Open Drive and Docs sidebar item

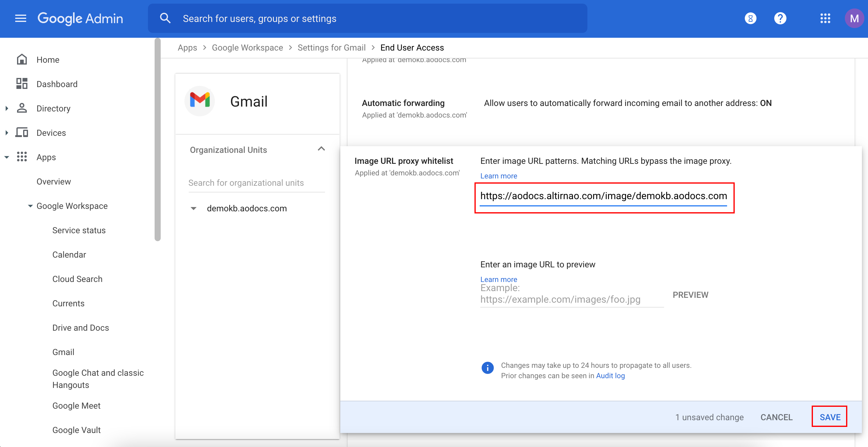tap(81, 328)
